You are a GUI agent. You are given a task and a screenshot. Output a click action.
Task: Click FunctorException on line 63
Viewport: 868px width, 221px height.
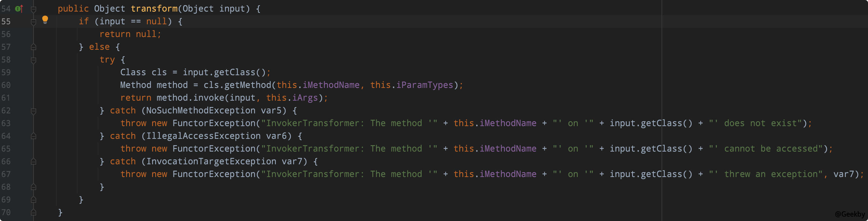click(214, 123)
